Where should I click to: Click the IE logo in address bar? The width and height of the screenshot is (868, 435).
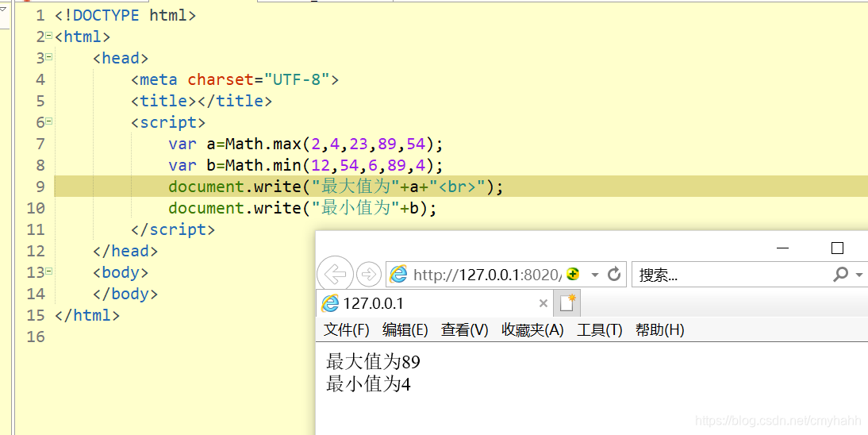point(398,274)
